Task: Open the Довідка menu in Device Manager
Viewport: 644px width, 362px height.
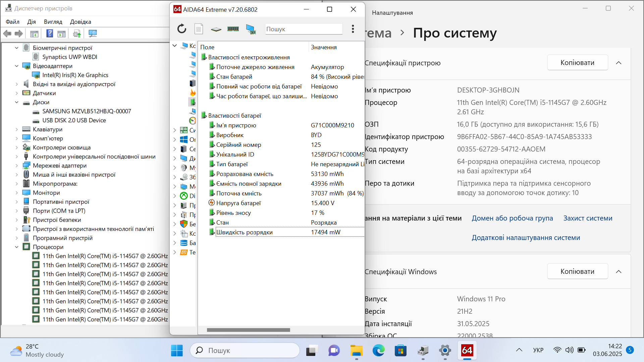Action: [x=80, y=22]
